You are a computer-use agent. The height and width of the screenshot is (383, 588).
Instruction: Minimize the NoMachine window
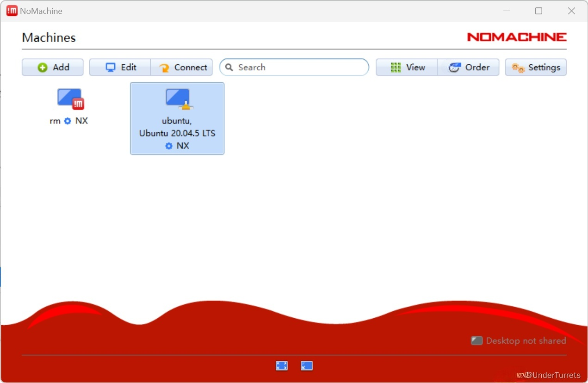(506, 11)
